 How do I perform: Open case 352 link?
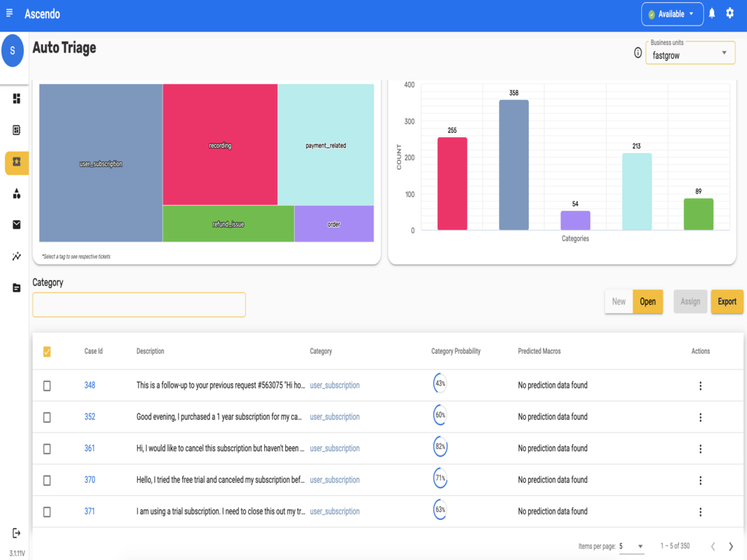[x=90, y=417]
